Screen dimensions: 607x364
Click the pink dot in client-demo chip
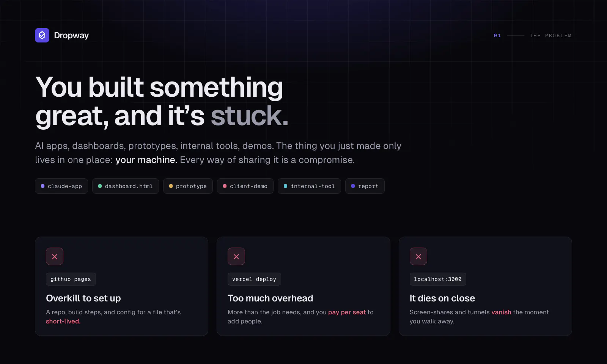[x=225, y=186]
